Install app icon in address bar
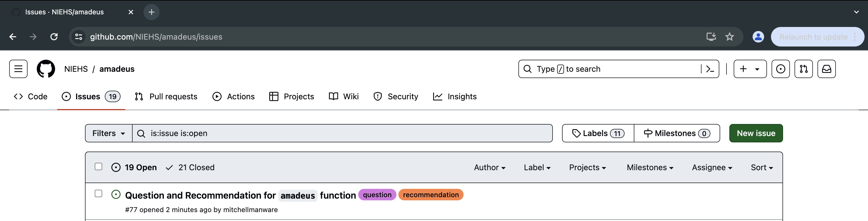The image size is (868, 221). (x=711, y=37)
